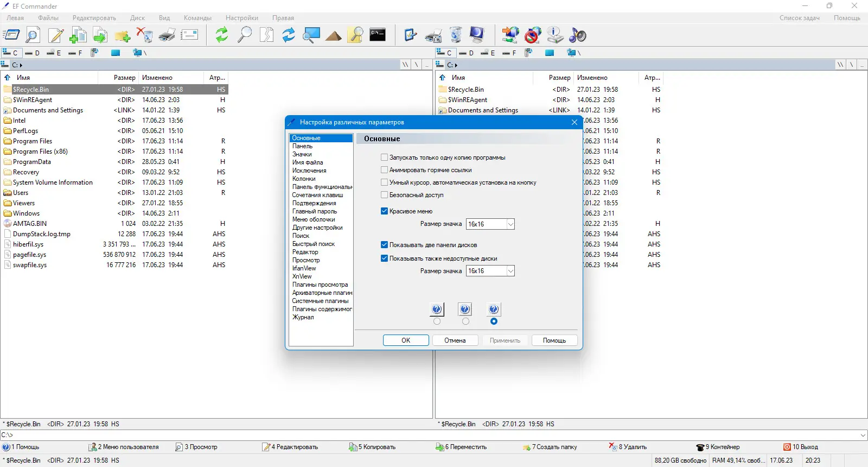Open the 'Редактировать' menu

(94, 18)
